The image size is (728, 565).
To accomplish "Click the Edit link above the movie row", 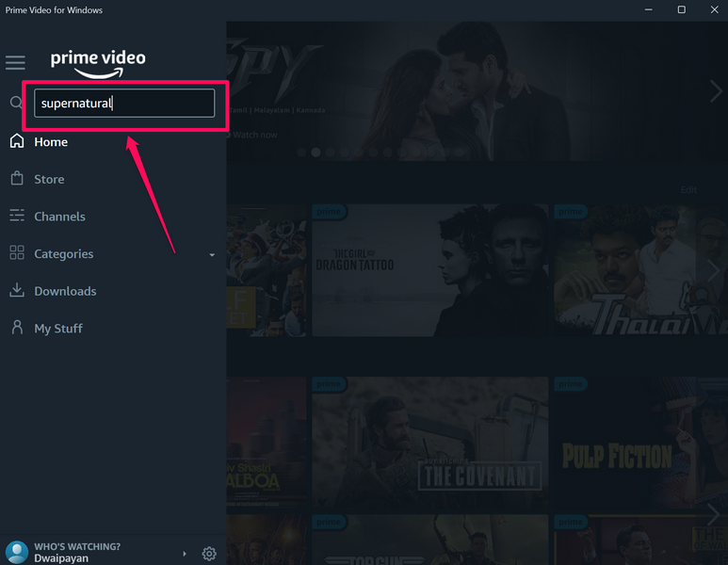I will (688, 190).
